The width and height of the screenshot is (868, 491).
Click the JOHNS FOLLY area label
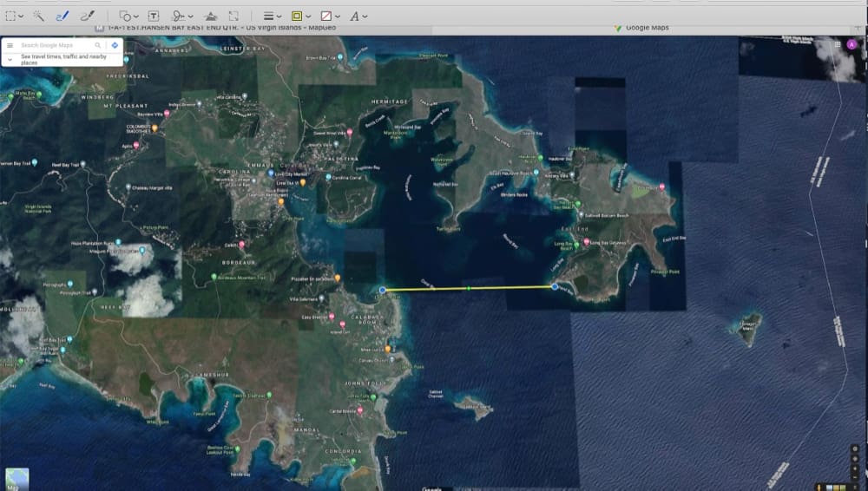click(x=365, y=383)
